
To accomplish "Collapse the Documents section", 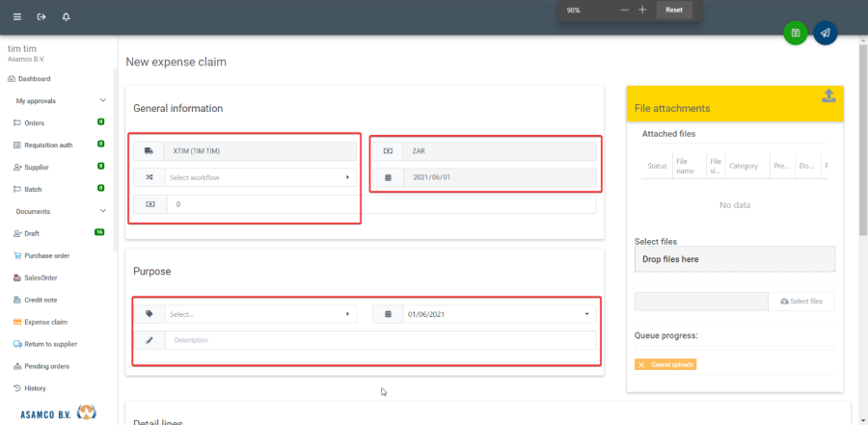I will point(103,211).
